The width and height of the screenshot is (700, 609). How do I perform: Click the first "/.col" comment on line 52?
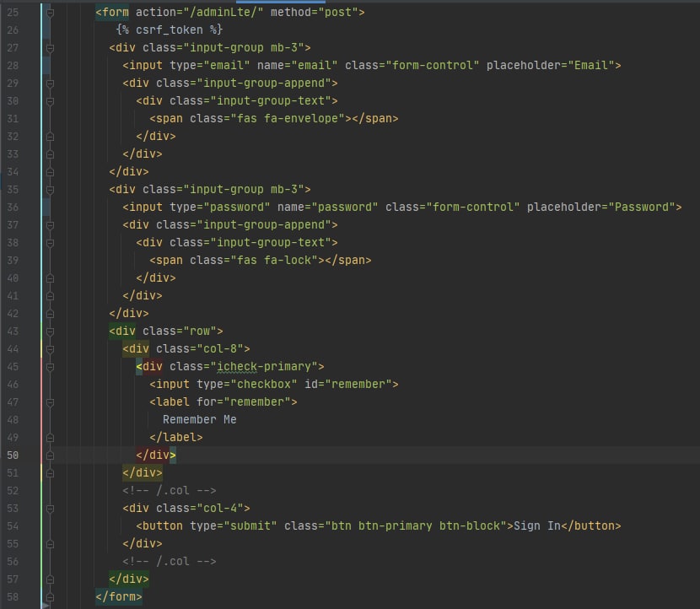tap(170, 490)
